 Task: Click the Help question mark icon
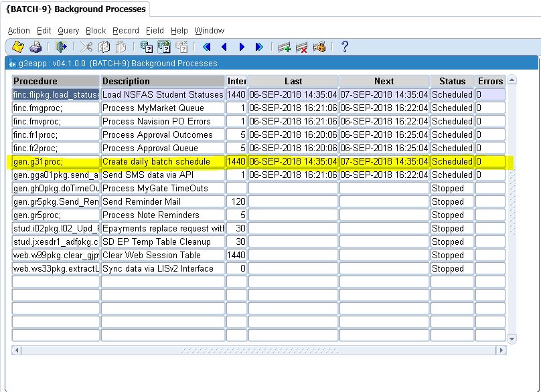(x=344, y=47)
